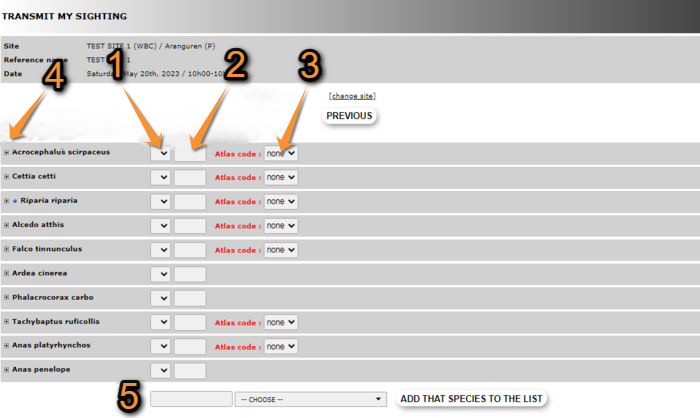Open Atlas code dropdown for Acrocephalus scirpaceus

pos(281,153)
